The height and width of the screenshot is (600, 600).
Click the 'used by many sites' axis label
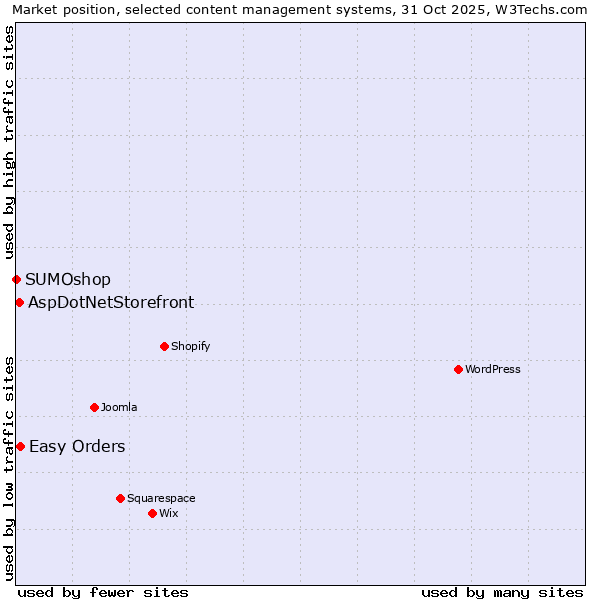tap(502, 592)
